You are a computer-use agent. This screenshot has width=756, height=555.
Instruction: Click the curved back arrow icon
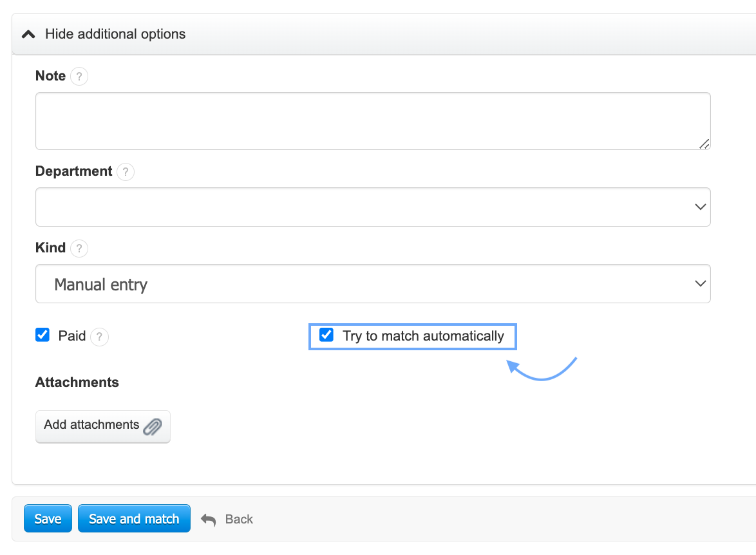[x=208, y=520]
